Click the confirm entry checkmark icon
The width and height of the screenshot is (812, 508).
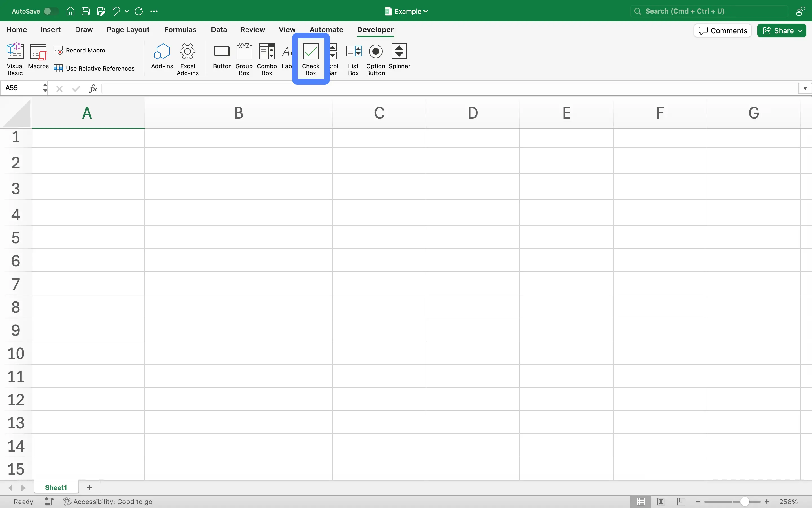pyautogui.click(x=76, y=89)
